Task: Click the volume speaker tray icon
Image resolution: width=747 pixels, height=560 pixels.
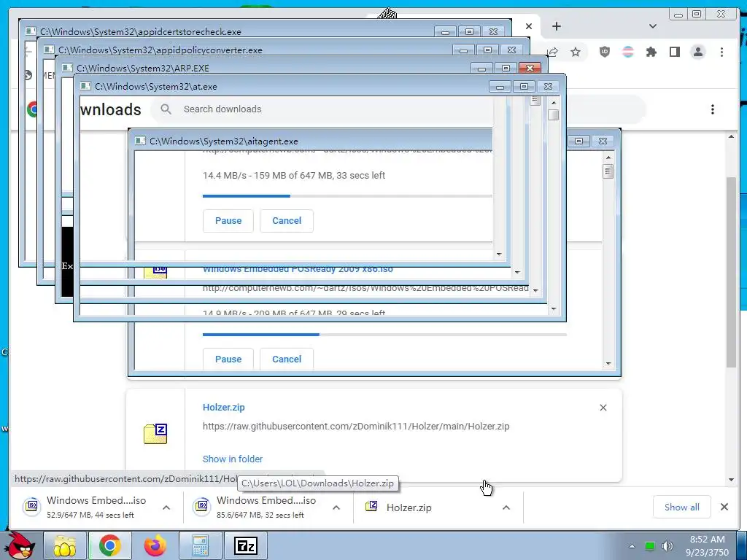Action: pyautogui.click(x=667, y=546)
